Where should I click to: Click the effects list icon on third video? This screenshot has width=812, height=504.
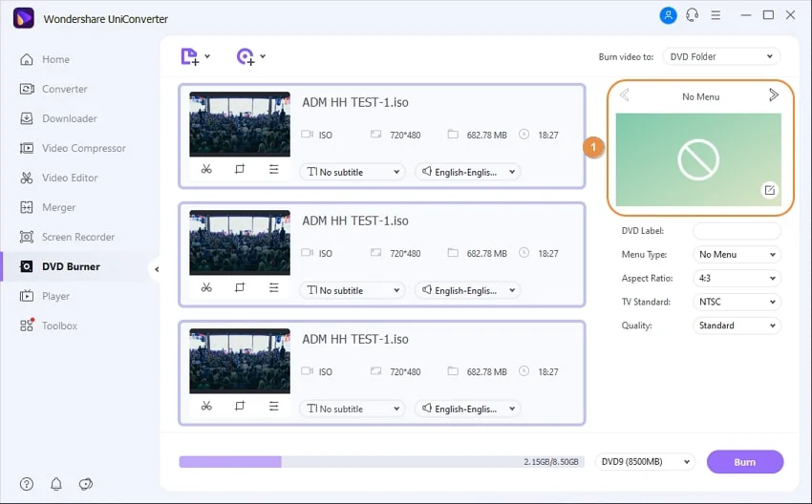pyautogui.click(x=273, y=406)
